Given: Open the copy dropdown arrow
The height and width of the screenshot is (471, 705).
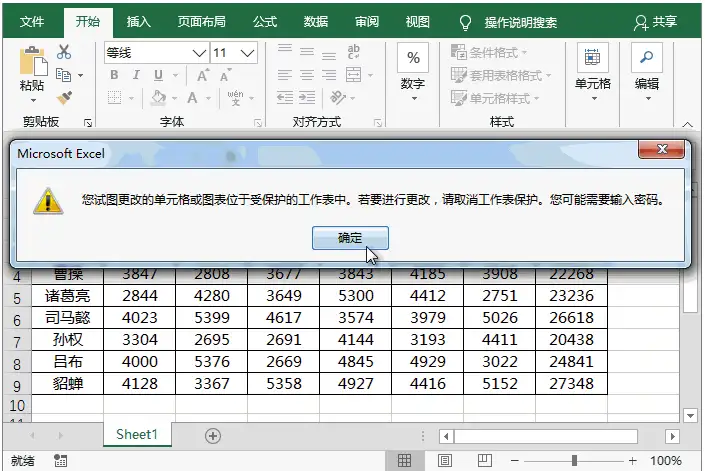Looking at the screenshot, I should pyautogui.click(x=80, y=76).
